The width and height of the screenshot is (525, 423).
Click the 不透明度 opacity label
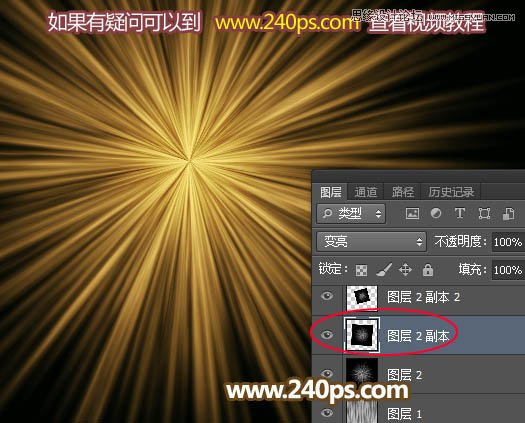pos(460,241)
